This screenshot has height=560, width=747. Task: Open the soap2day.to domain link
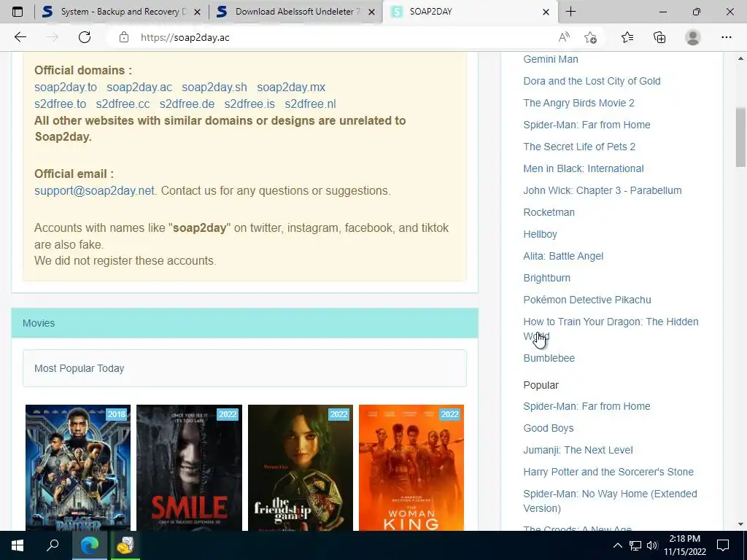[x=65, y=87]
